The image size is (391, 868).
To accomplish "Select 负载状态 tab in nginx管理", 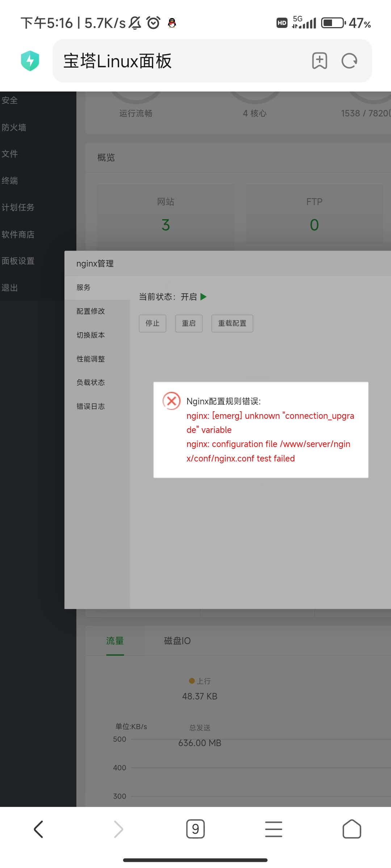I will 97,383.
